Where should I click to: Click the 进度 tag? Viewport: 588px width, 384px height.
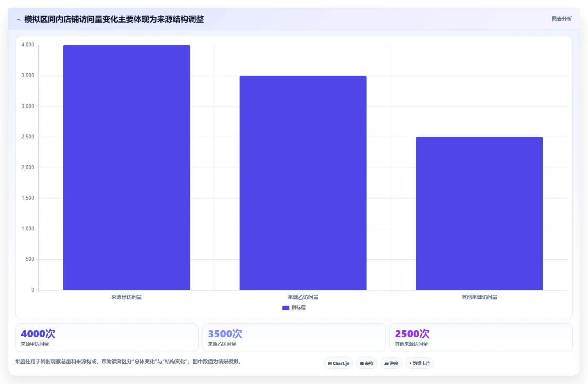pos(391,363)
